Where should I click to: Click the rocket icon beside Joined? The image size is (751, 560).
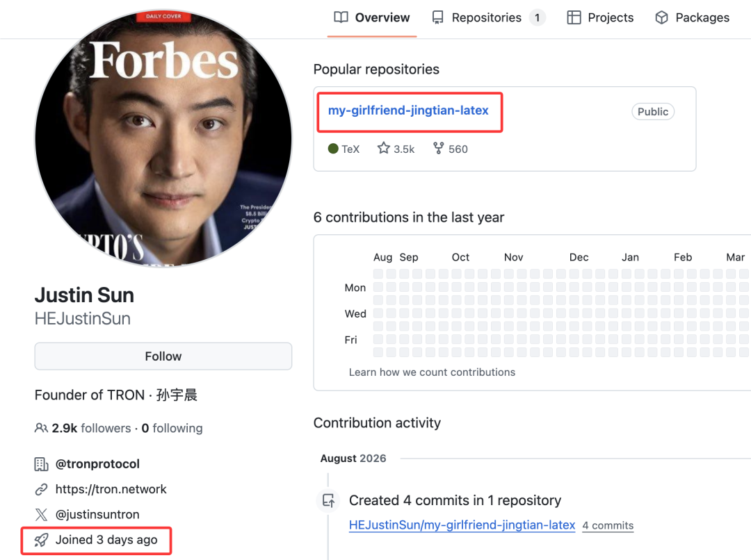[41, 540]
